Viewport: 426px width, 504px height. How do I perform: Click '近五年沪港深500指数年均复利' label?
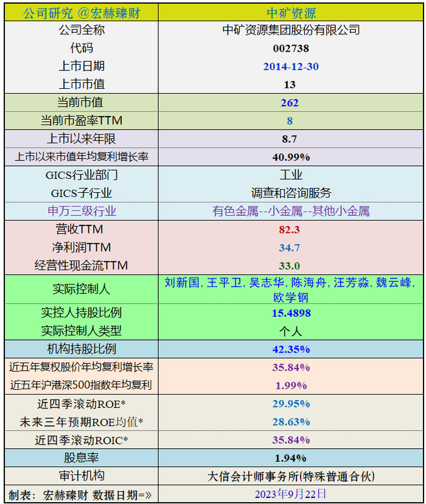(82, 385)
